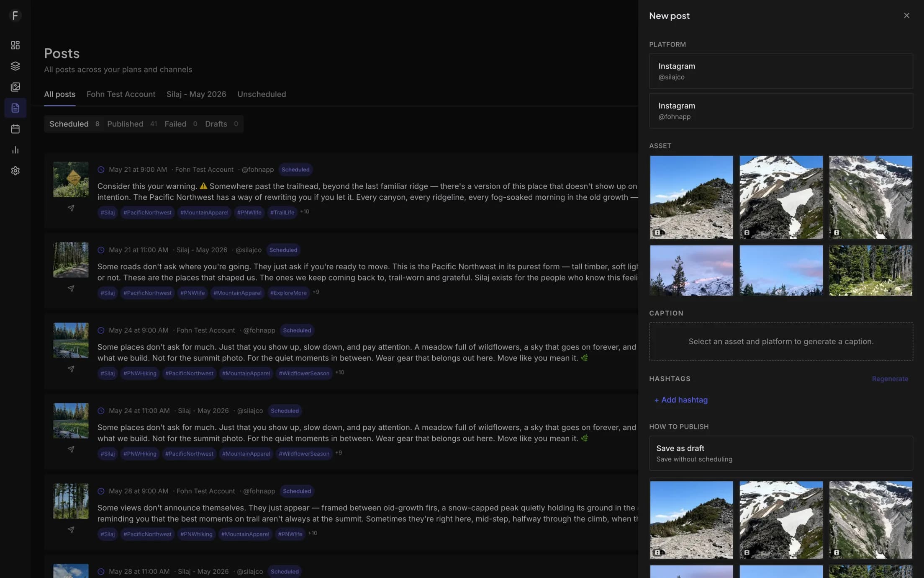Filter by Drafts

pyautogui.click(x=221, y=124)
